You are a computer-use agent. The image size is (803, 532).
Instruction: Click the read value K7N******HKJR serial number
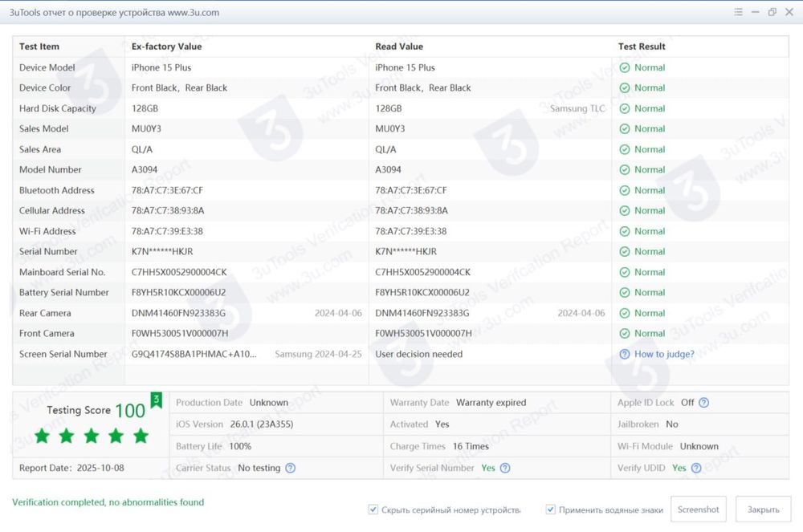pyautogui.click(x=406, y=252)
